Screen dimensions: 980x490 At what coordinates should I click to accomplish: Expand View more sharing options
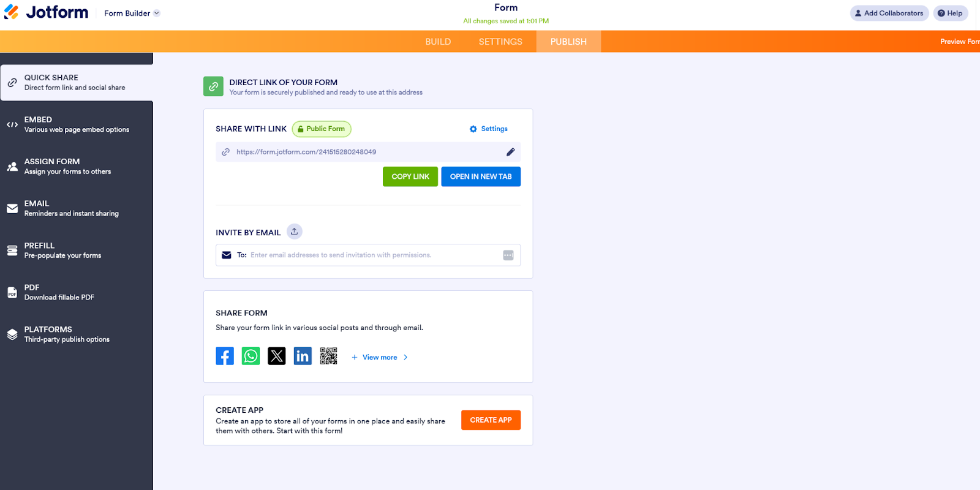380,357
